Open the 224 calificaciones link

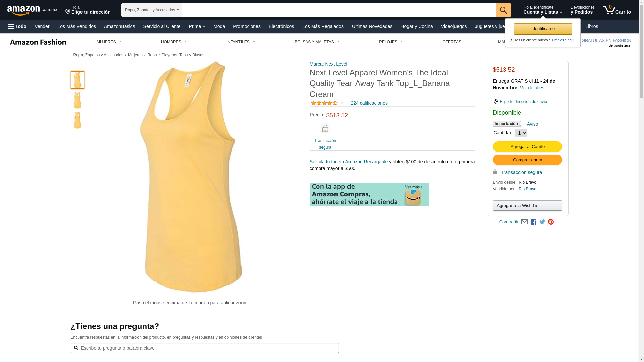[x=369, y=103]
